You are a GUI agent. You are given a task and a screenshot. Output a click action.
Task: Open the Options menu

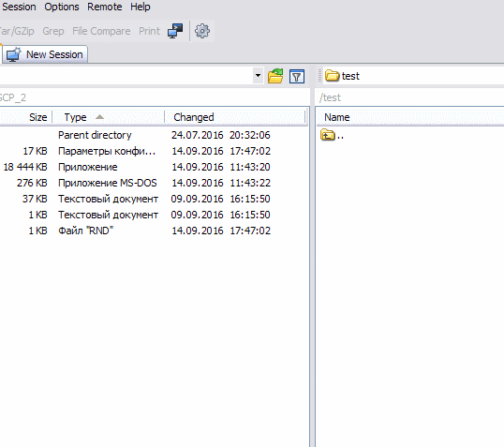tap(62, 7)
